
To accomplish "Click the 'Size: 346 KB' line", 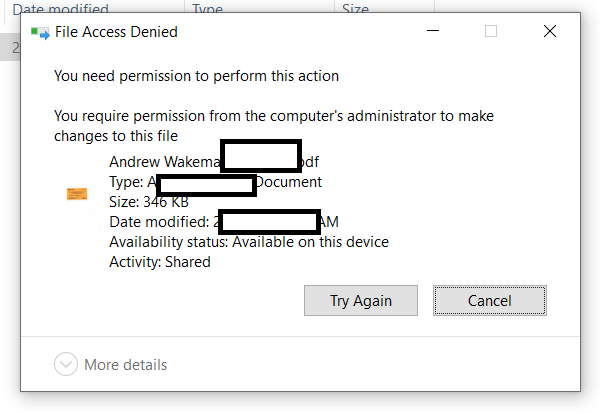I will 149,202.
